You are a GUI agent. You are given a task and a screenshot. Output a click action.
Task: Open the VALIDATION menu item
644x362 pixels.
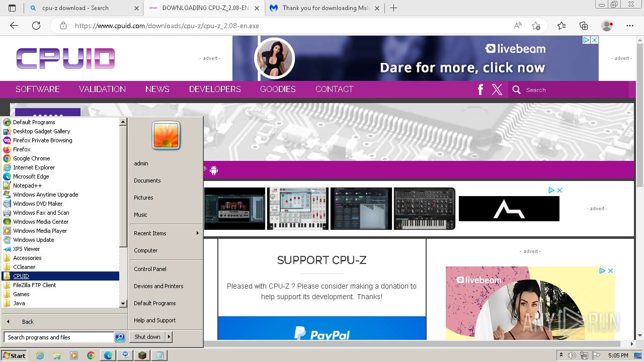click(x=102, y=89)
